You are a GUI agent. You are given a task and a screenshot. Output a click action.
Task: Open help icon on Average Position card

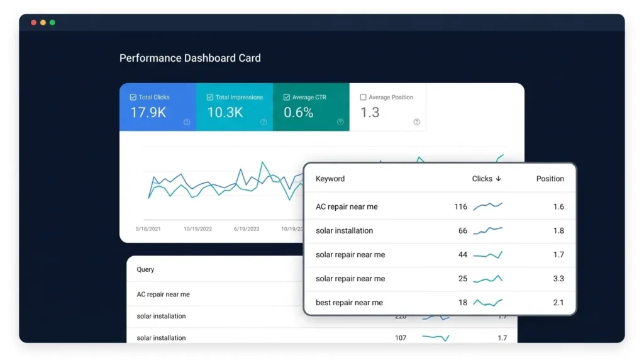point(417,122)
